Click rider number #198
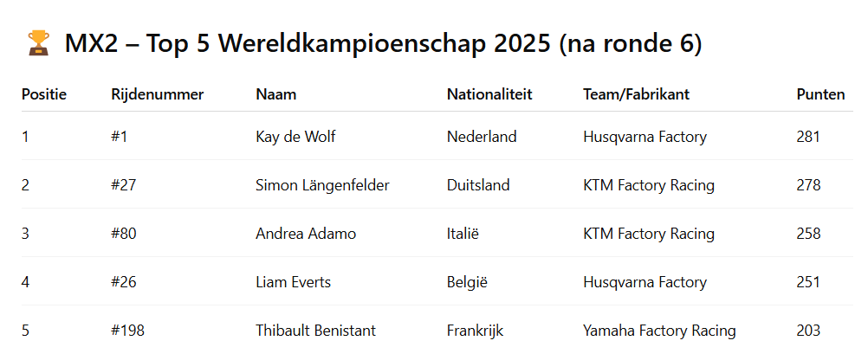The width and height of the screenshot is (868, 360). coord(127,331)
